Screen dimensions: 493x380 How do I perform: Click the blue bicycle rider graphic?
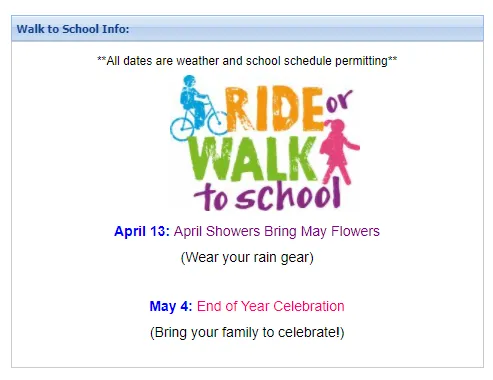click(199, 108)
